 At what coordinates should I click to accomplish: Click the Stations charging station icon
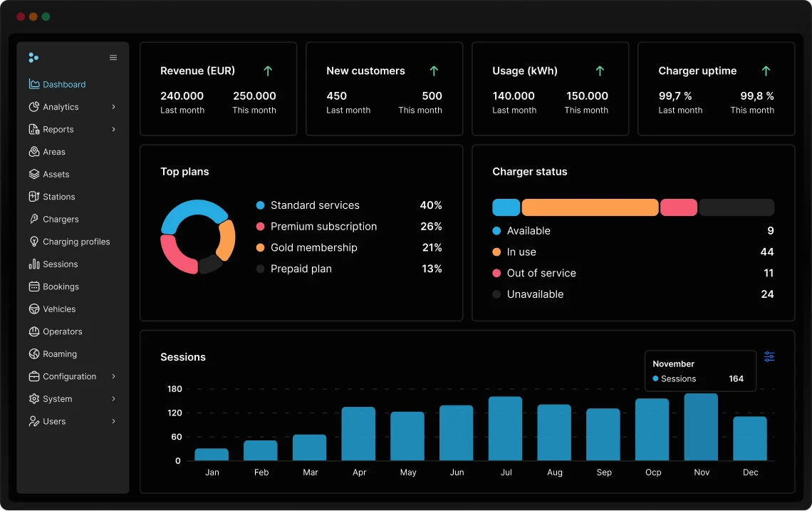[x=34, y=197]
